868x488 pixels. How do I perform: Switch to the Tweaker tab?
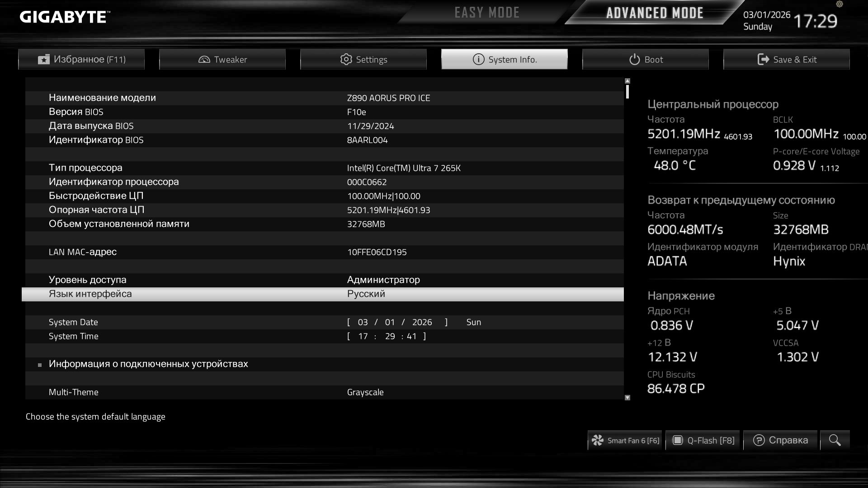point(222,59)
